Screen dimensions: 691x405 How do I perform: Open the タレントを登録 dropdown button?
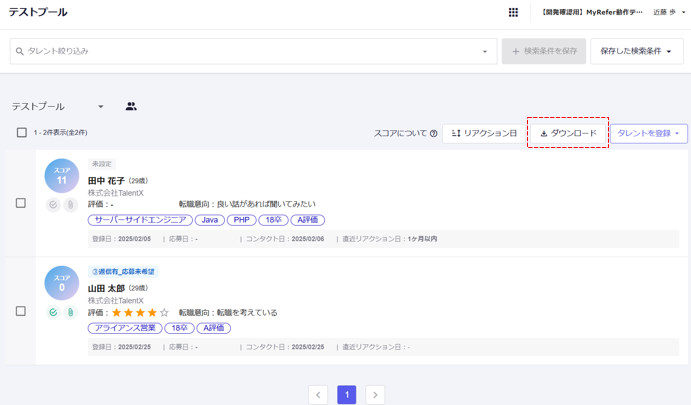(x=648, y=133)
